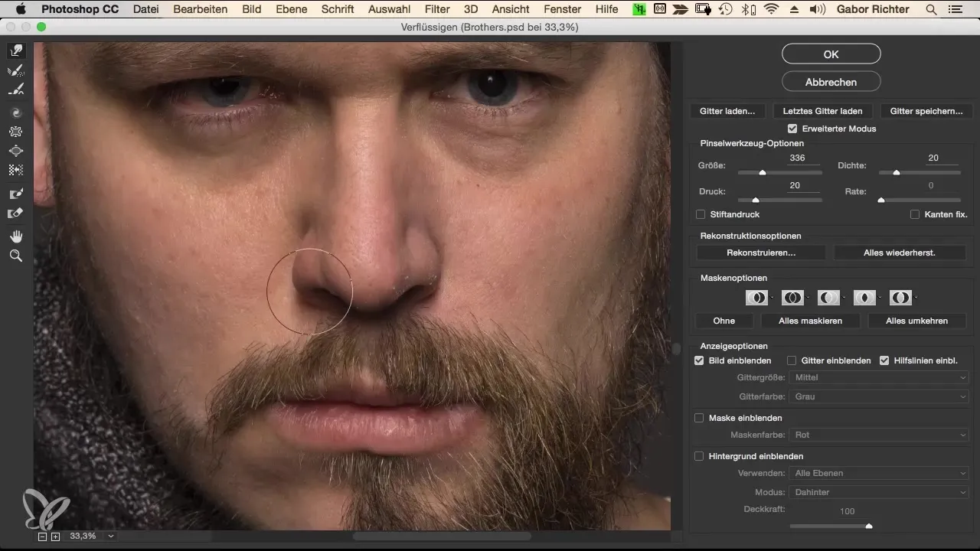Click Gitter speichern... button
Viewport: 980px width, 551px height.
926,111
